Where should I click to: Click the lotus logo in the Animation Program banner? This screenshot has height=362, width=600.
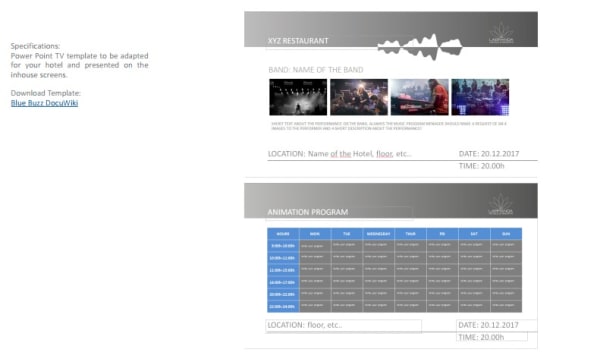pyautogui.click(x=501, y=204)
